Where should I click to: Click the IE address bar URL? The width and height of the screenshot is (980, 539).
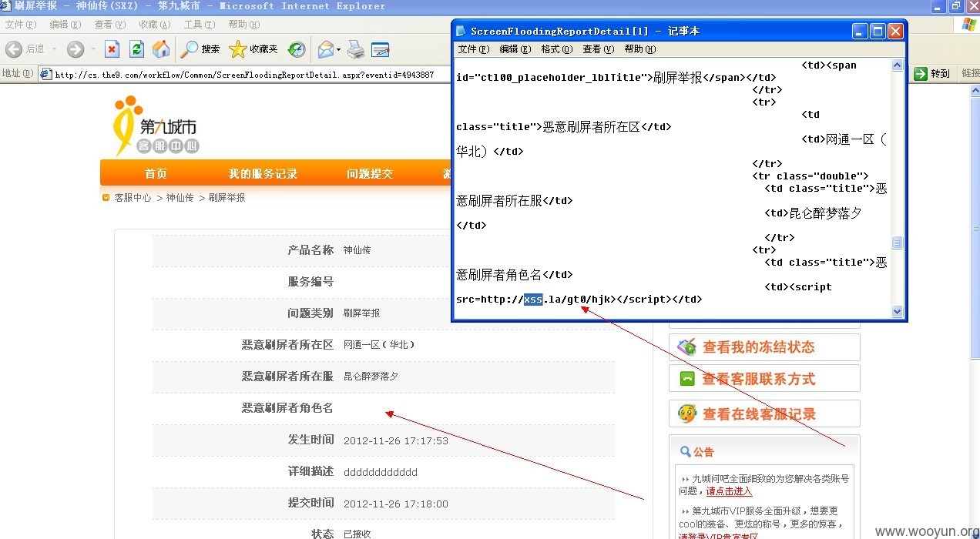pyautogui.click(x=243, y=75)
